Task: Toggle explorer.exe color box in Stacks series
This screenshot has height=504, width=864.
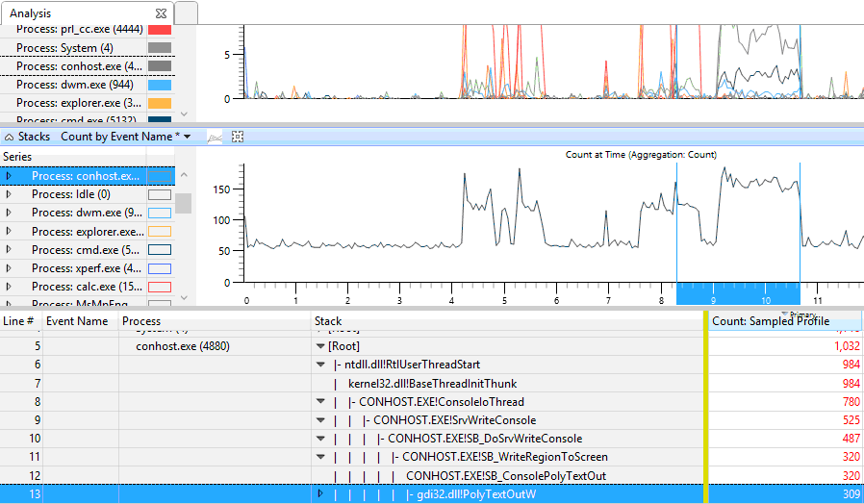Action: 160,232
